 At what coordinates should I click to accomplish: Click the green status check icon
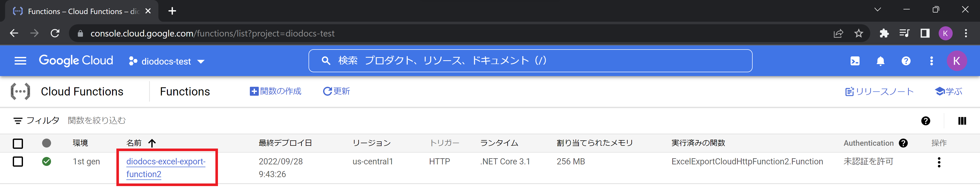[x=46, y=162]
